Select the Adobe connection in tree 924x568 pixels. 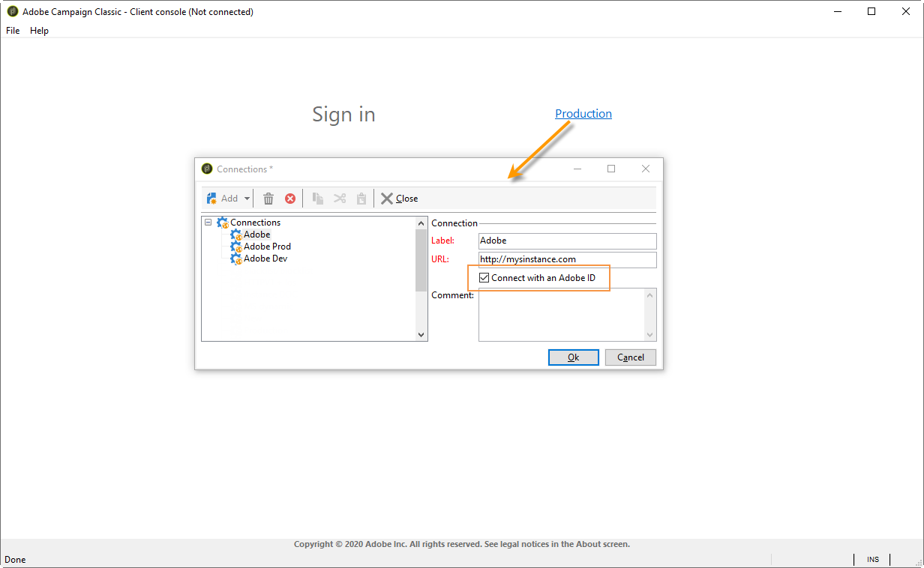[256, 235]
